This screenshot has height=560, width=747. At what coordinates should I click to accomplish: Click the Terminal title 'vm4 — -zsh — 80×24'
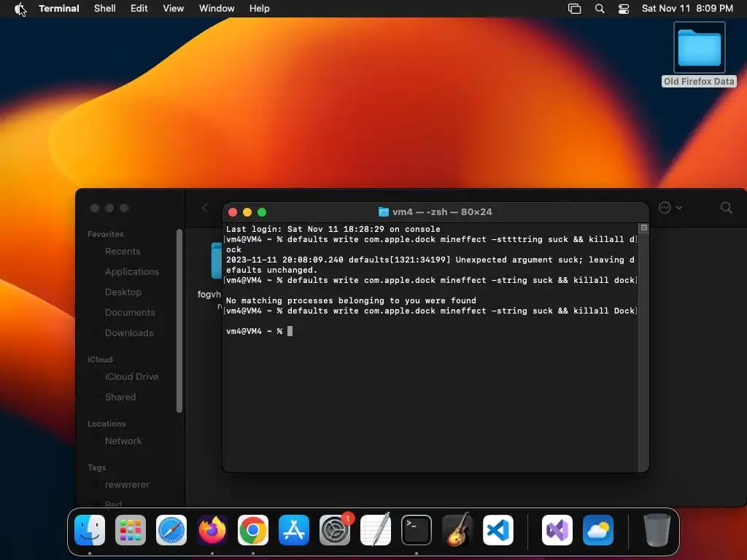pos(441,212)
